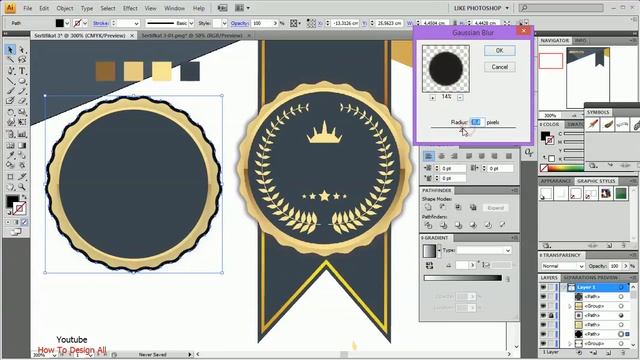
Task: Select the Line Segment tool
Action: pyautogui.click(x=10, y=82)
